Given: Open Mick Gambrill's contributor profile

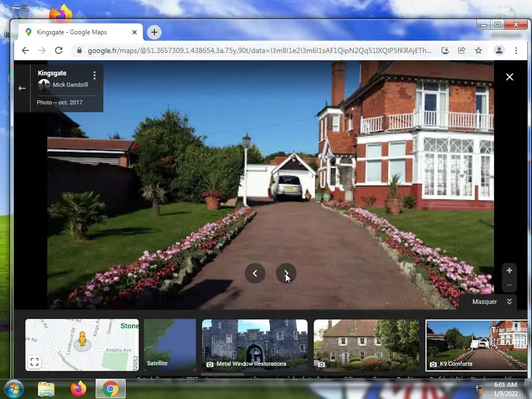Looking at the screenshot, I should pyautogui.click(x=70, y=85).
